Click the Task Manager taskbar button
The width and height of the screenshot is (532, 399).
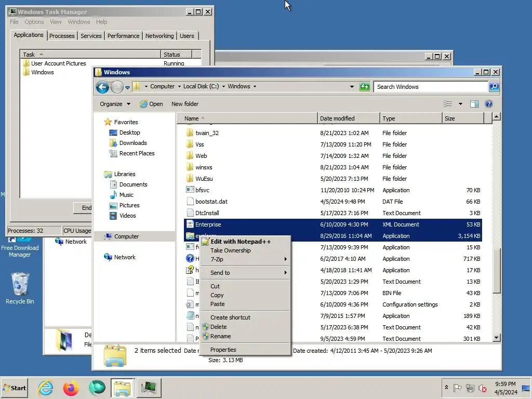[149, 388]
